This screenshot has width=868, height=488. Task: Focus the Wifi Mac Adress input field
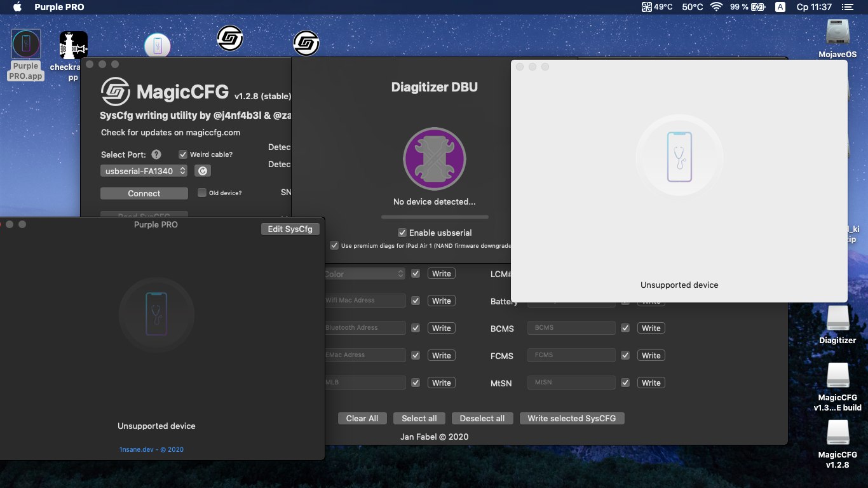[x=365, y=301]
